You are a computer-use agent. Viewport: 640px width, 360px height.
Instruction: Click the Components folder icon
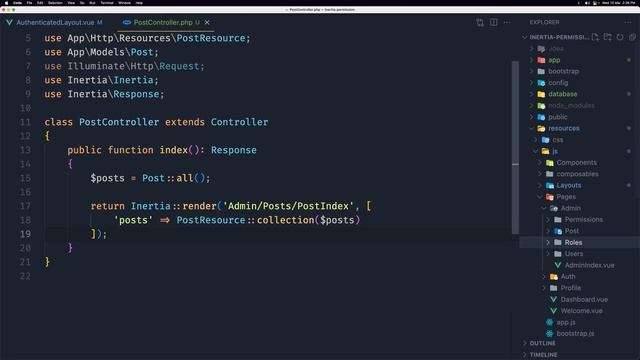coord(550,163)
